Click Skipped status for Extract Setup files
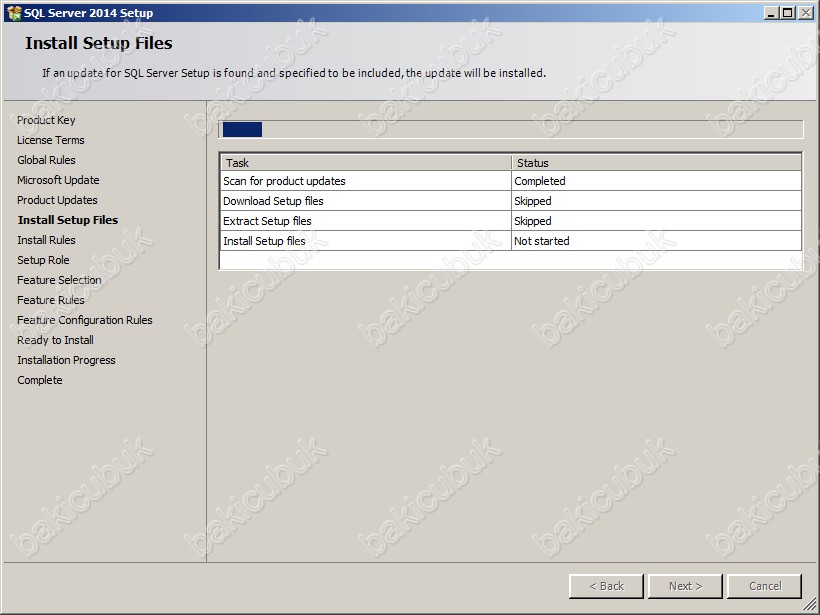Viewport: 820px width, 615px height. click(x=656, y=221)
